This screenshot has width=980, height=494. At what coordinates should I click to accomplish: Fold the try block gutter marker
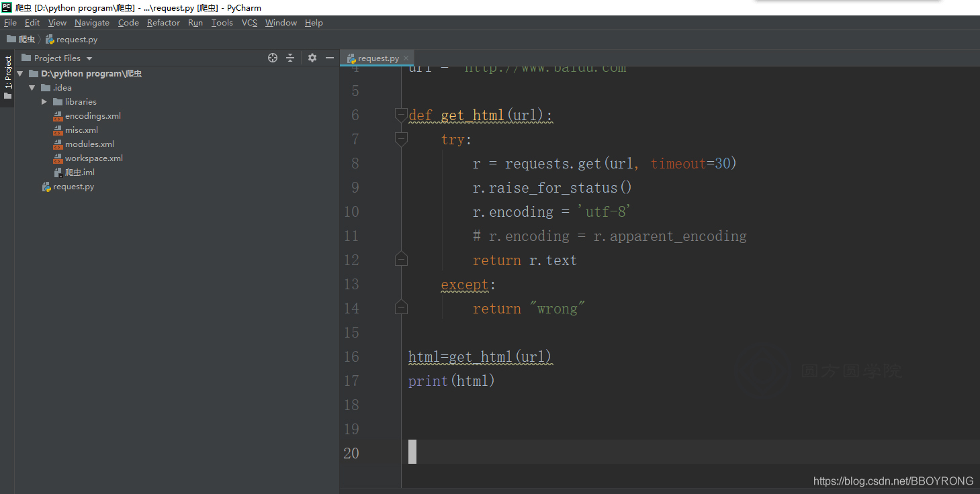click(401, 139)
